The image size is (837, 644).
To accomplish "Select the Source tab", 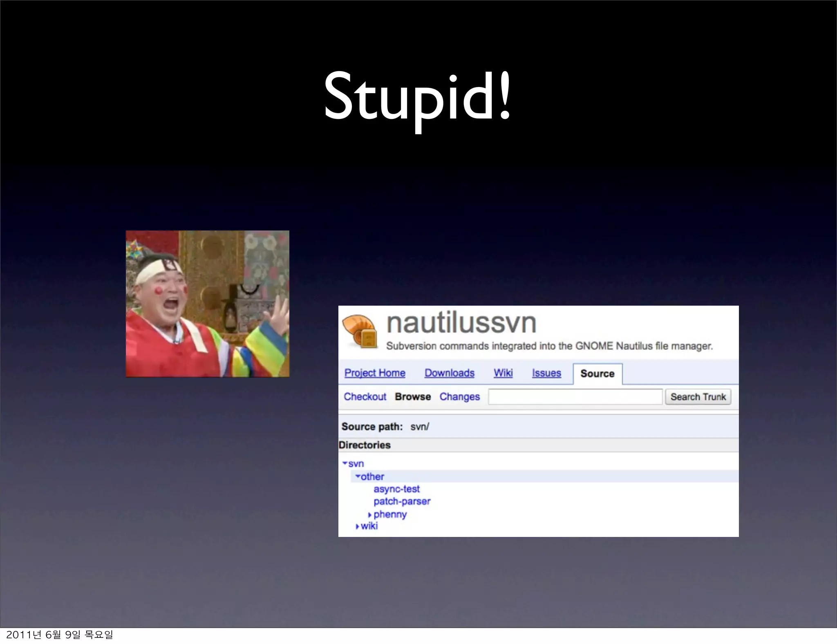I will [x=598, y=373].
